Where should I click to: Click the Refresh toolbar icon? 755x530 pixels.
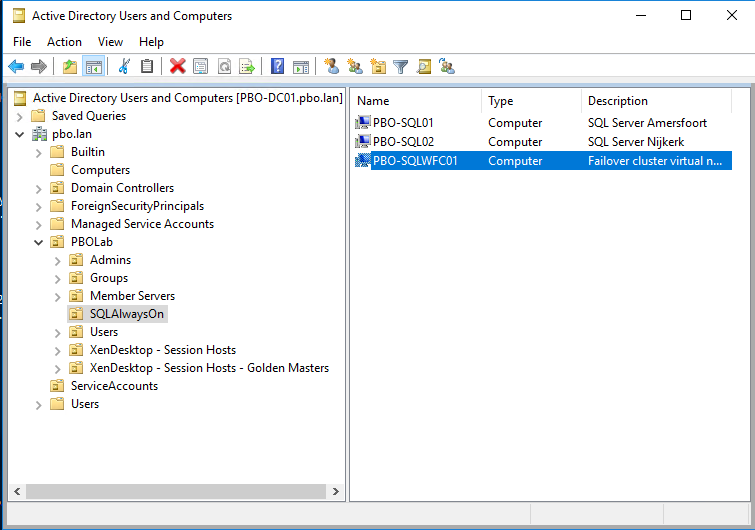click(x=224, y=66)
